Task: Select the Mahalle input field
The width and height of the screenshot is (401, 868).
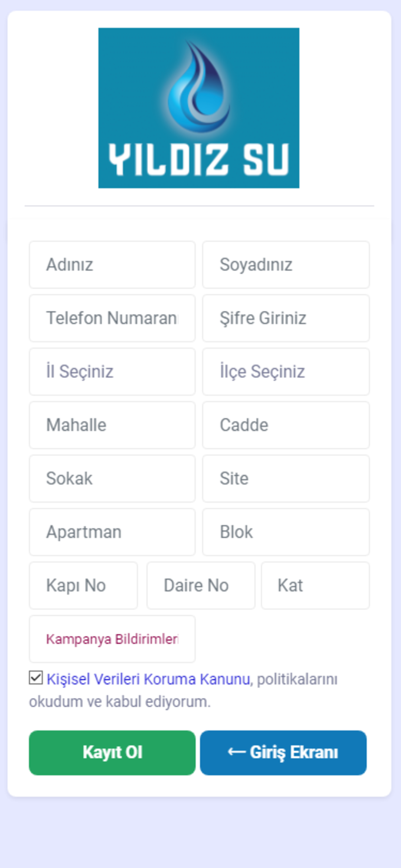Action: (112, 425)
